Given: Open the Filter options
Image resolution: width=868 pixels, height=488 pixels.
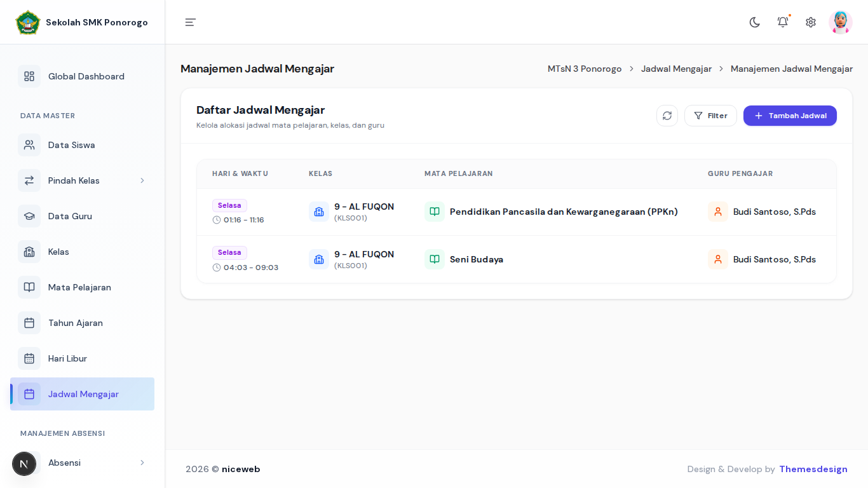Looking at the screenshot, I should 710,116.
